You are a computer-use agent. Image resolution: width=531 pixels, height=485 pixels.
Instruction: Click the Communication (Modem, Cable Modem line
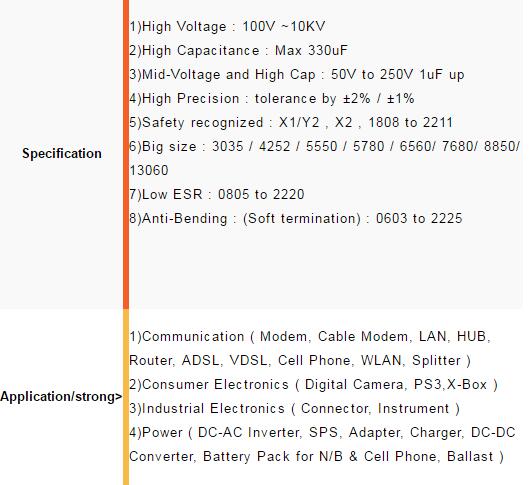pyautogui.click(x=310, y=337)
